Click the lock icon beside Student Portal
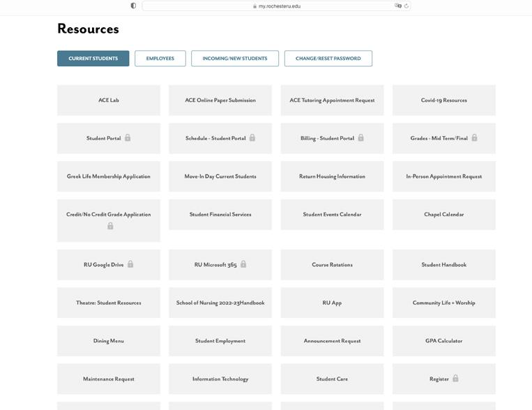532x410 pixels. (128, 137)
